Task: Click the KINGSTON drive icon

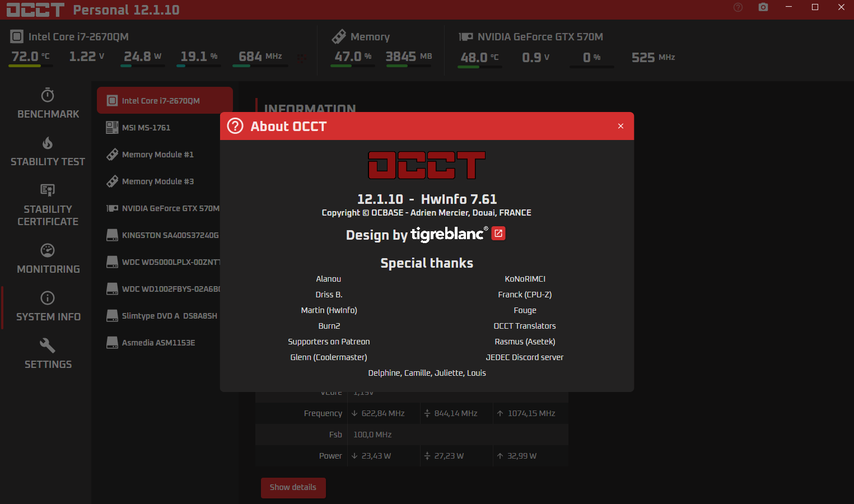Action: click(x=112, y=235)
